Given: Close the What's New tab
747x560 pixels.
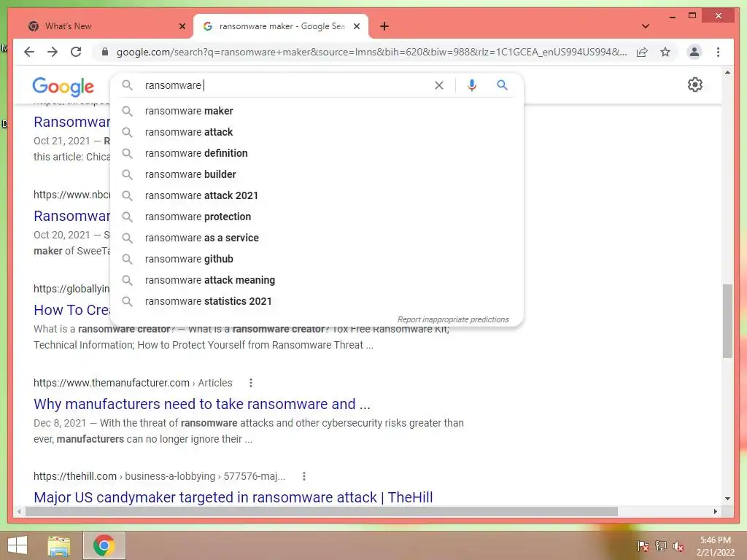Looking at the screenshot, I should (182, 26).
